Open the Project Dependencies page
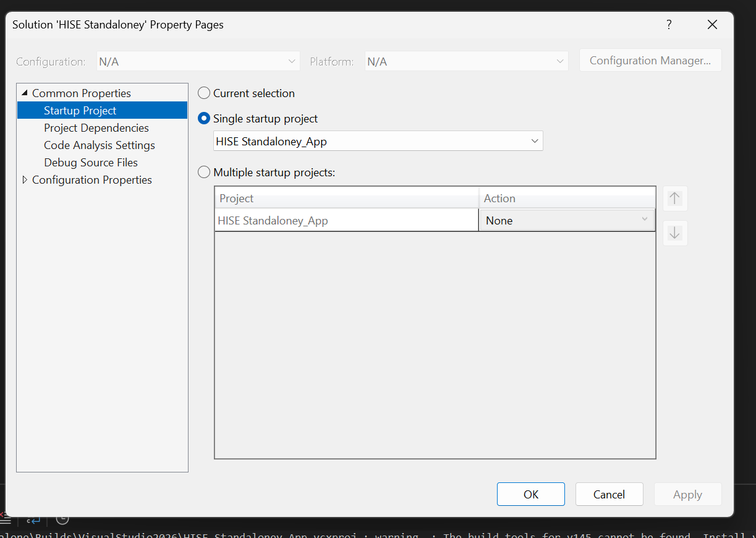Image resolution: width=756 pixels, height=538 pixels. point(96,128)
